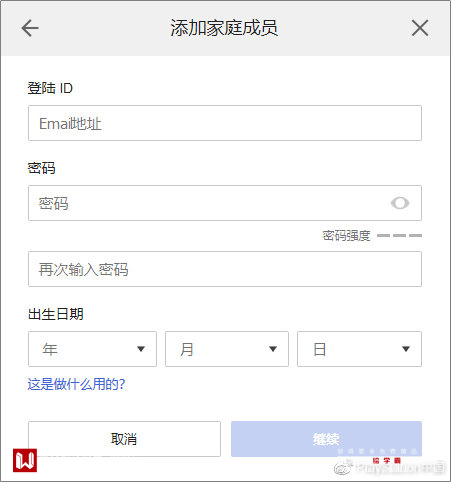
Task: Click the 取消 cancel button
Action: point(124,439)
